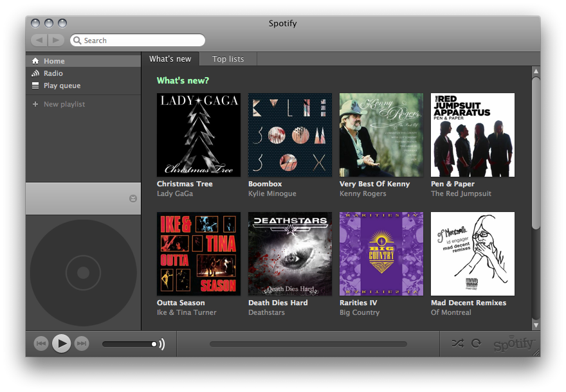Open the Big Country Rarities IV cover

point(381,254)
